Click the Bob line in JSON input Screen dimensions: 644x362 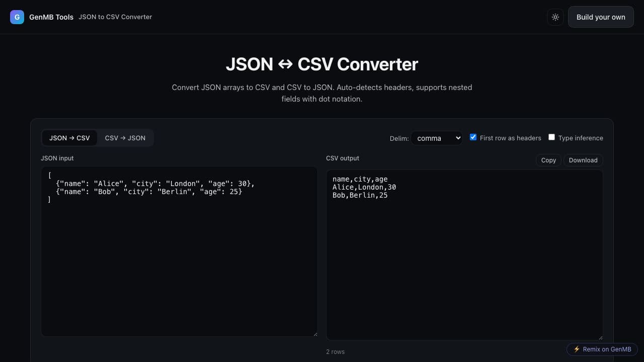click(149, 192)
